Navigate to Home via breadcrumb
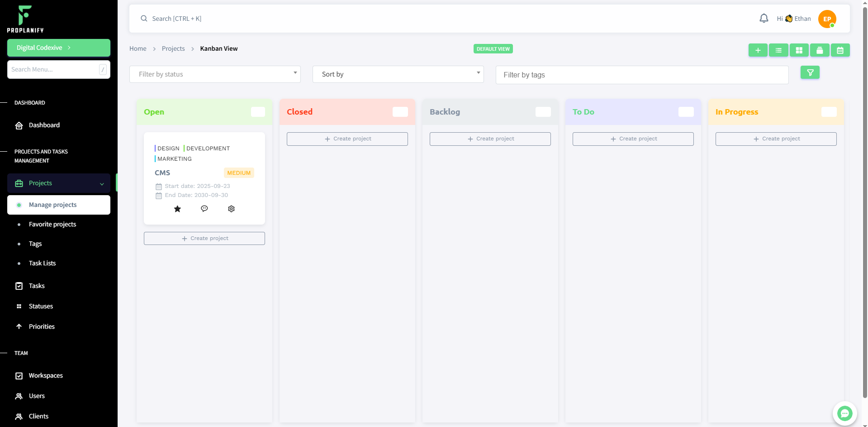Screen dimensions: 868x427 [138, 48]
